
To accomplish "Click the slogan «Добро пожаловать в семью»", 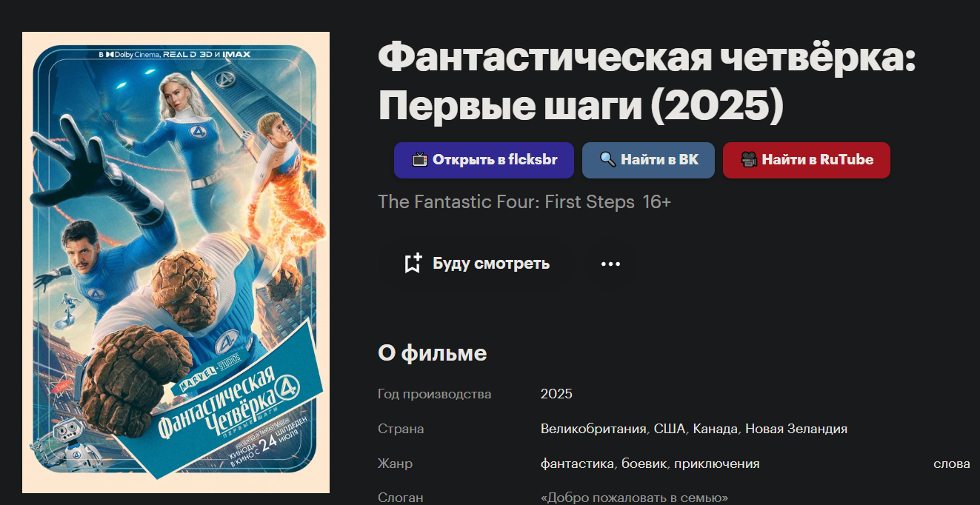I will pyautogui.click(x=635, y=498).
